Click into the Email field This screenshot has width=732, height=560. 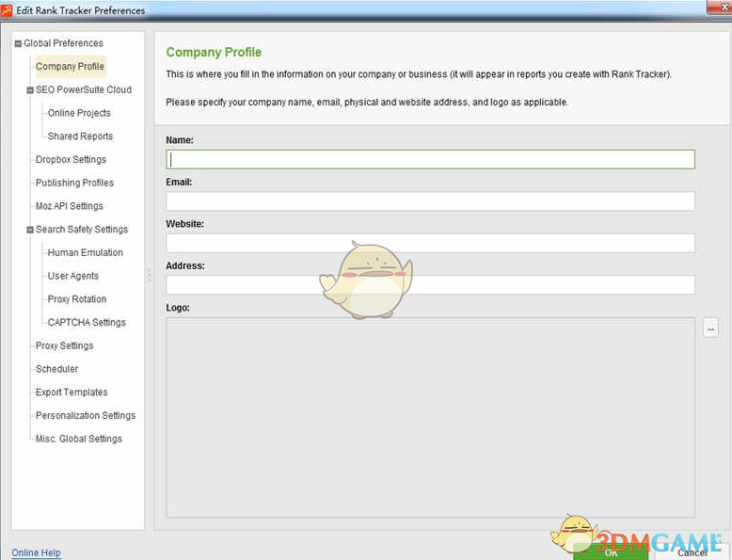coord(430,201)
